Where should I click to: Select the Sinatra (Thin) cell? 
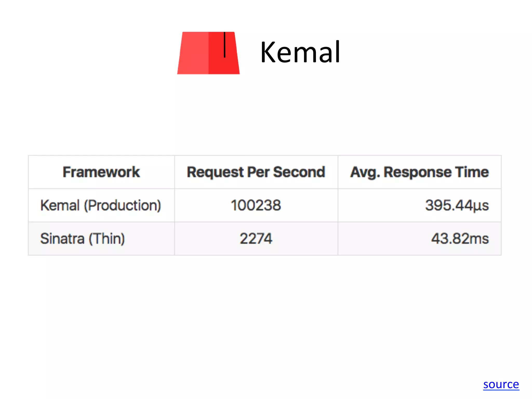[83, 238]
